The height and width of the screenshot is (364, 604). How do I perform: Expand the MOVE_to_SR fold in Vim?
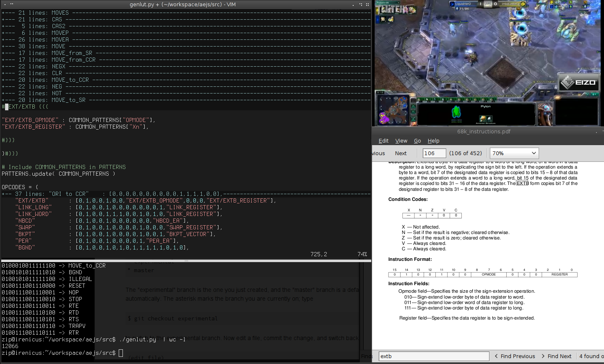point(186,100)
